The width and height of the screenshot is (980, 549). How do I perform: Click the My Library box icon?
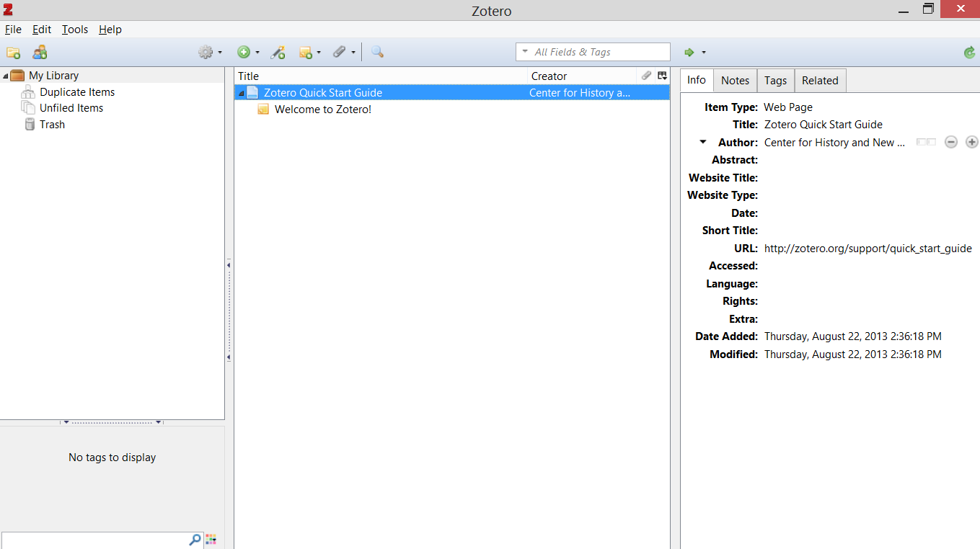17,76
